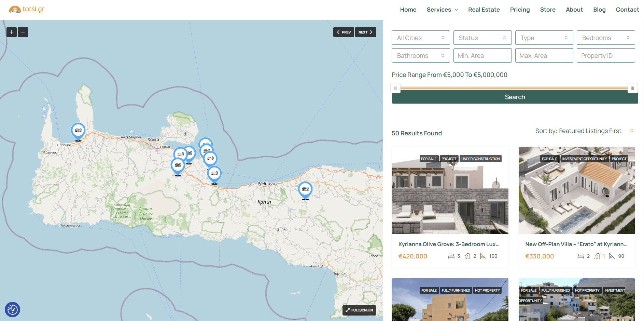
Task: Open Store page
Action: tap(548, 10)
